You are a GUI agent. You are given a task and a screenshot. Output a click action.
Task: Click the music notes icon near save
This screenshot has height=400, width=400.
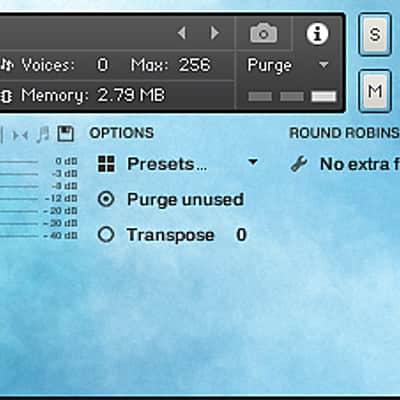[x=43, y=135]
